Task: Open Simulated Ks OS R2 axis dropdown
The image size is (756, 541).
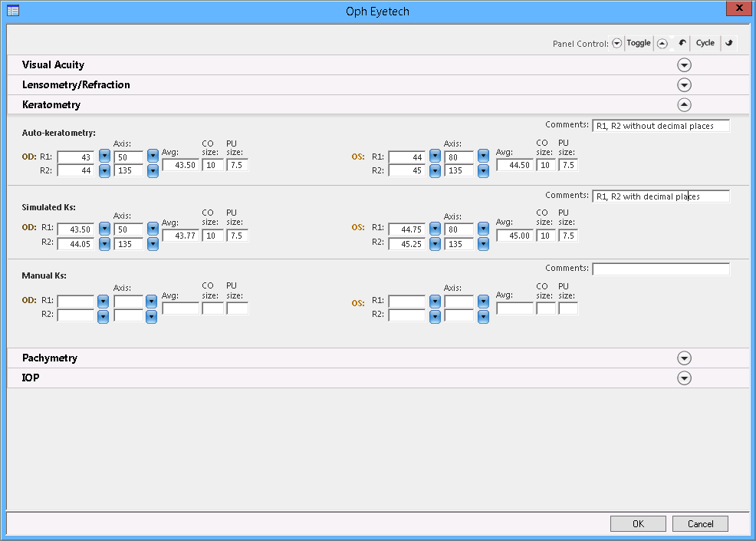Action: tap(483, 244)
